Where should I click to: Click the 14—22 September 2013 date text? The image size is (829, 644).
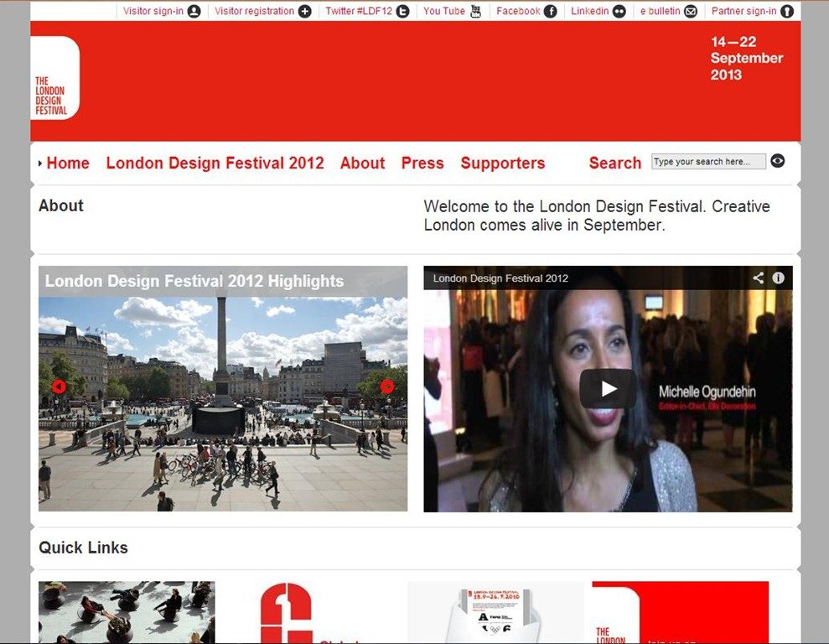click(747, 58)
